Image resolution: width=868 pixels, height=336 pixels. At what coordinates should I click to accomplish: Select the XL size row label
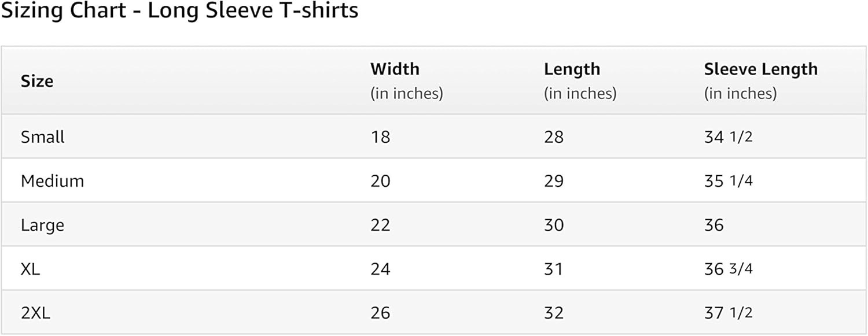coord(30,269)
